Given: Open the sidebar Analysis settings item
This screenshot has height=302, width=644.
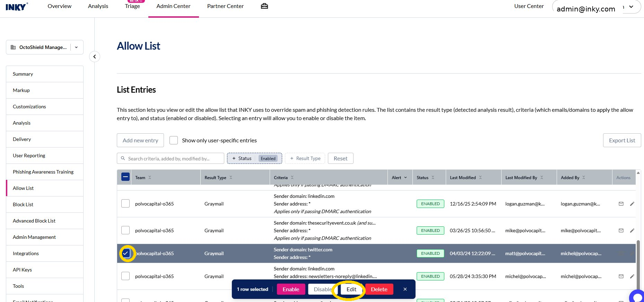Looking at the screenshot, I should 45,123.
